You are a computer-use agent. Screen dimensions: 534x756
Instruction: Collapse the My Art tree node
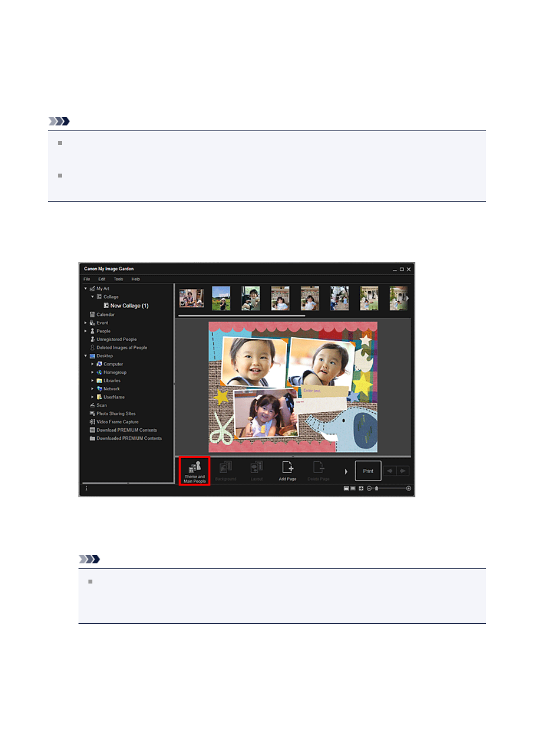pos(86,289)
